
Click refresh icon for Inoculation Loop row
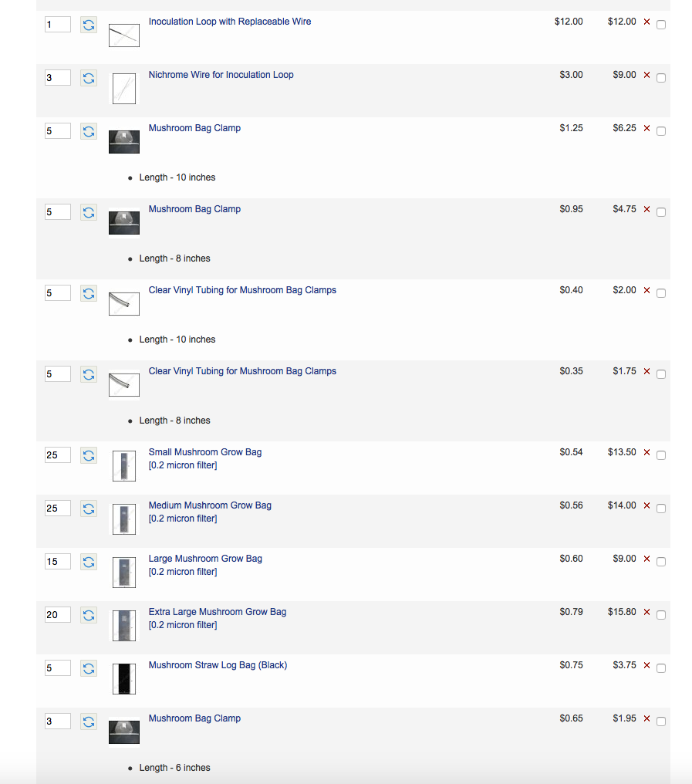coord(89,25)
